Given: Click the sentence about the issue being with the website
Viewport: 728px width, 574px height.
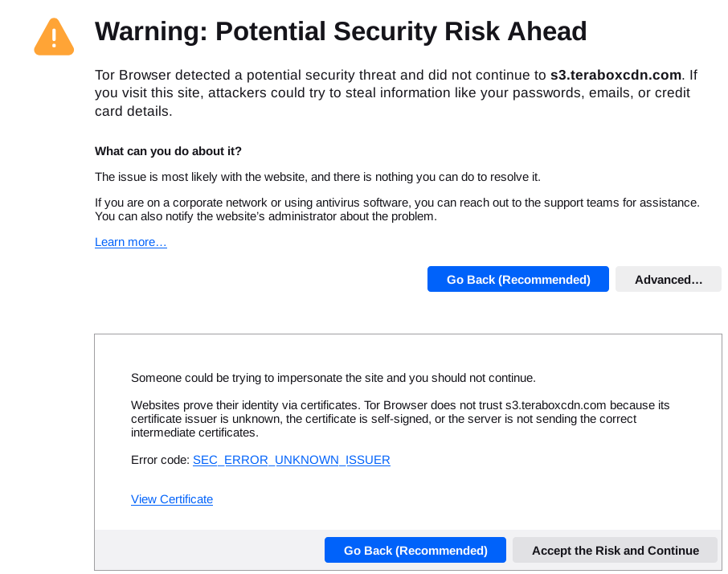Looking at the screenshot, I should 317,177.
